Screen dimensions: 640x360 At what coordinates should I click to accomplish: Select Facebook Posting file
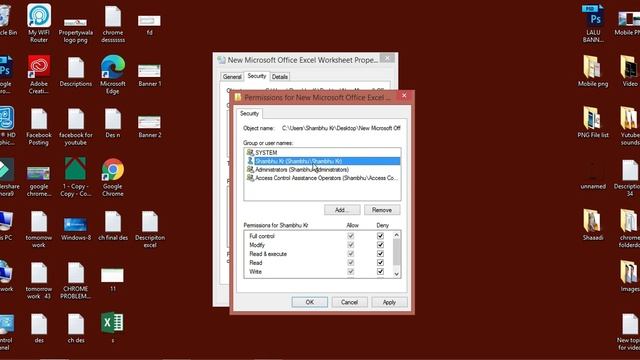click(39, 127)
